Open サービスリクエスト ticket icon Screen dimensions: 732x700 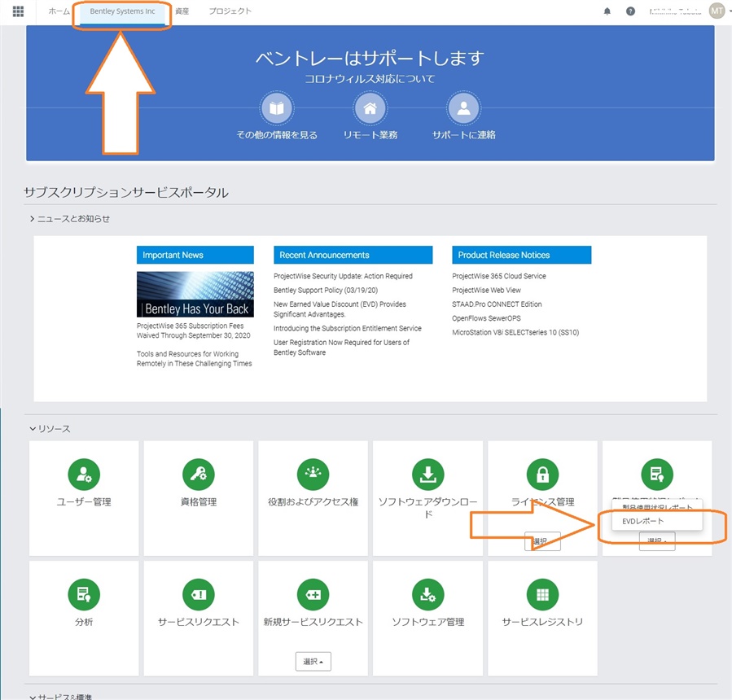click(x=199, y=594)
